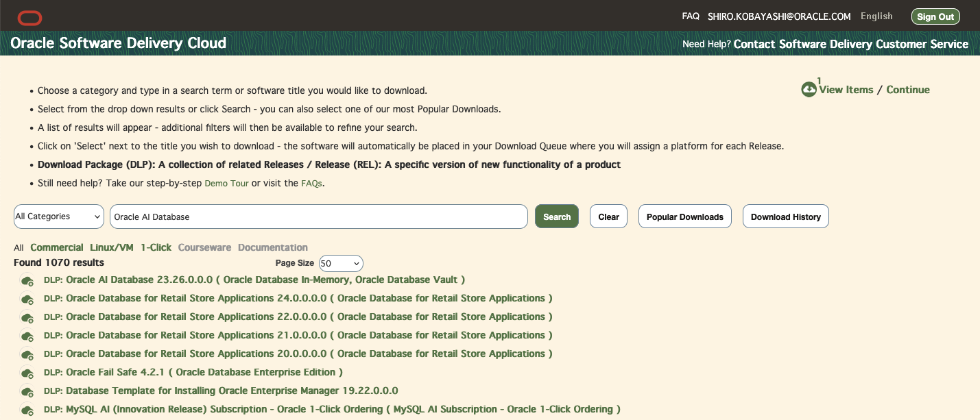Open Popular Downloads
The image size is (980, 420).
pyautogui.click(x=685, y=217)
